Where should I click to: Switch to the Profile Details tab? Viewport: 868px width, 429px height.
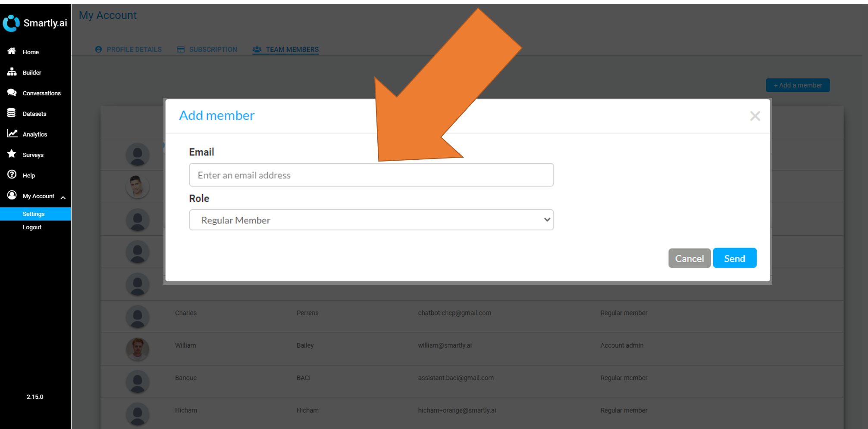click(x=128, y=50)
